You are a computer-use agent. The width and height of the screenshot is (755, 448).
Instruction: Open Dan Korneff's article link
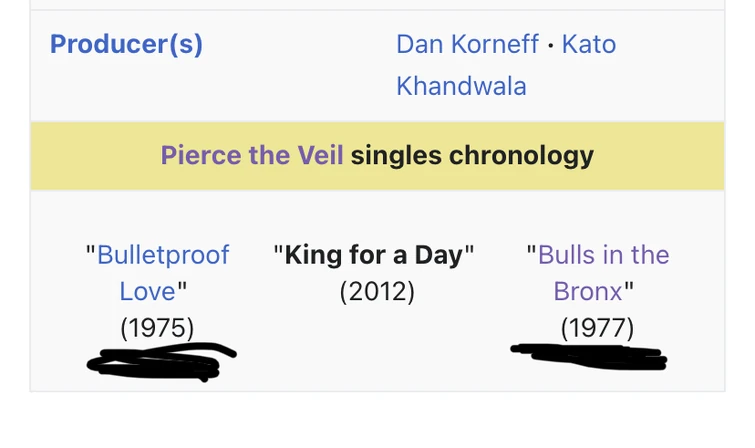[467, 45]
